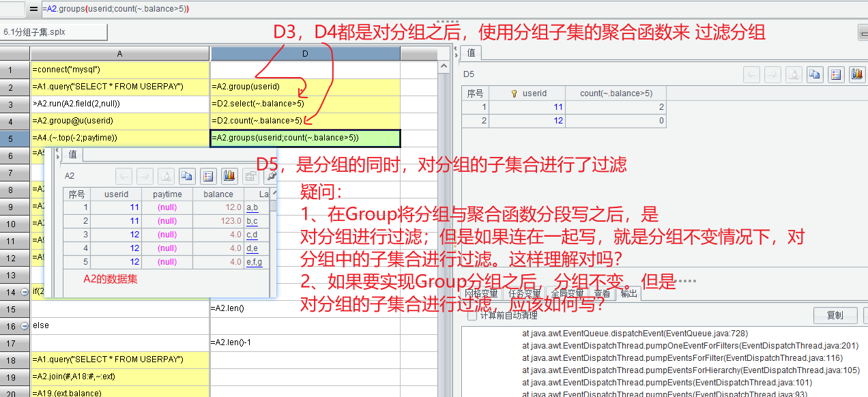This screenshot has width=868, height=397.
Task: Switch to the 输出 tab
Action: [628, 294]
